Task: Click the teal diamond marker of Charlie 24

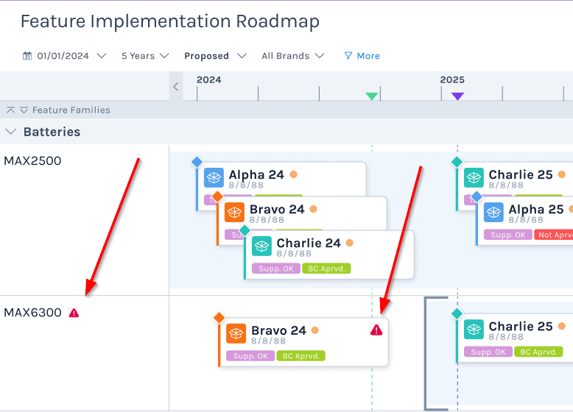Action: pos(244,231)
